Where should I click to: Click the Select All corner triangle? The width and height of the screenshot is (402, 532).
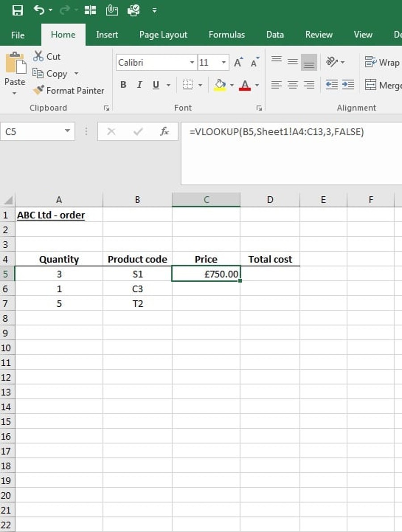click(8, 200)
